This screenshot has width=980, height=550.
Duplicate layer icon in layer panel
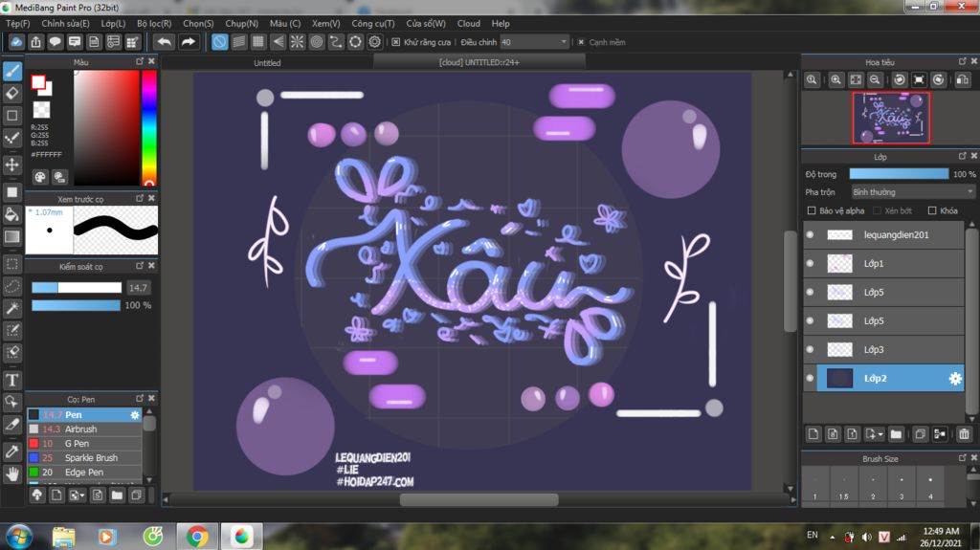pos(920,433)
